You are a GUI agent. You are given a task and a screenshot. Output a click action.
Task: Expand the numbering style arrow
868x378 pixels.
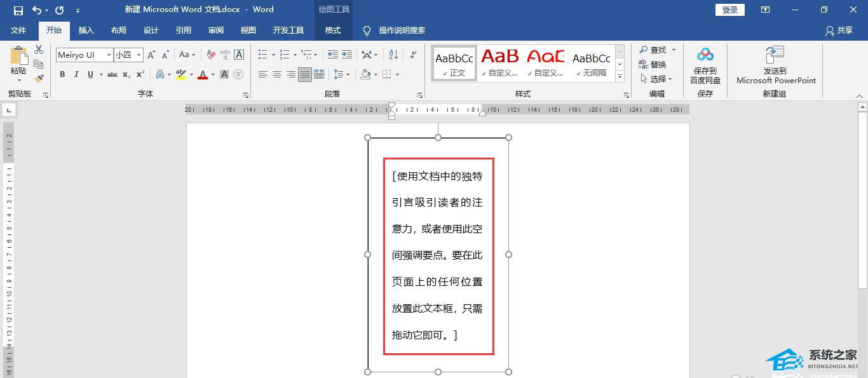[x=294, y=55]
